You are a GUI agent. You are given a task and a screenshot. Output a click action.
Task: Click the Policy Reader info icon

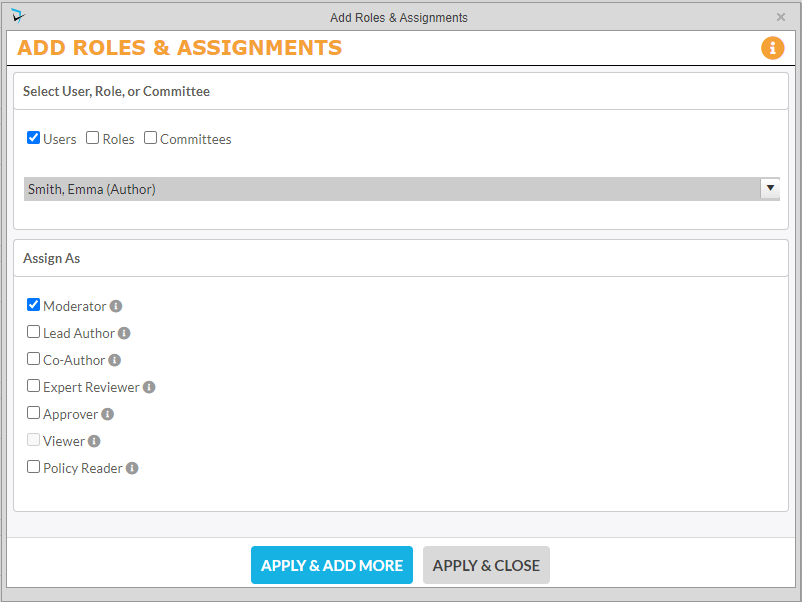132,468
